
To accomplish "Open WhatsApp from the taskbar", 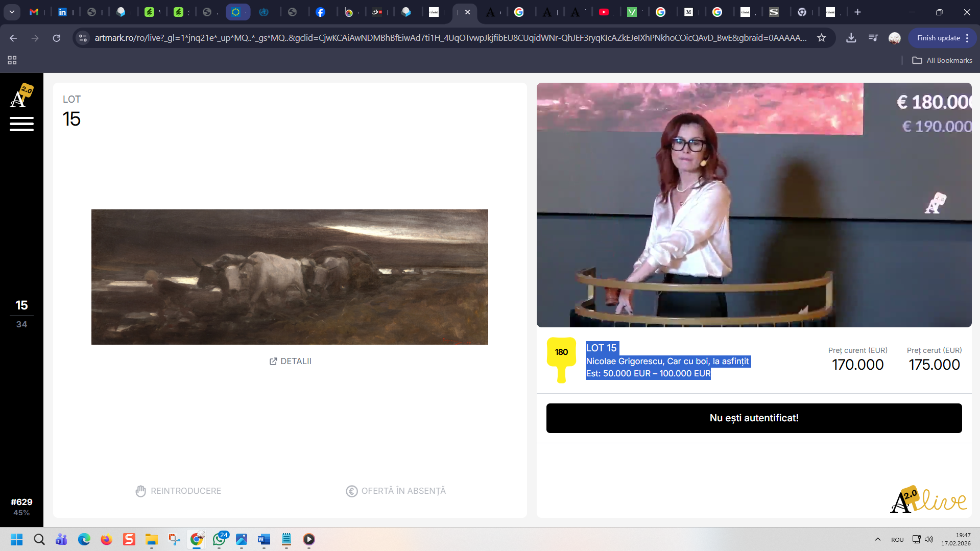I will (x=220, y=539).
